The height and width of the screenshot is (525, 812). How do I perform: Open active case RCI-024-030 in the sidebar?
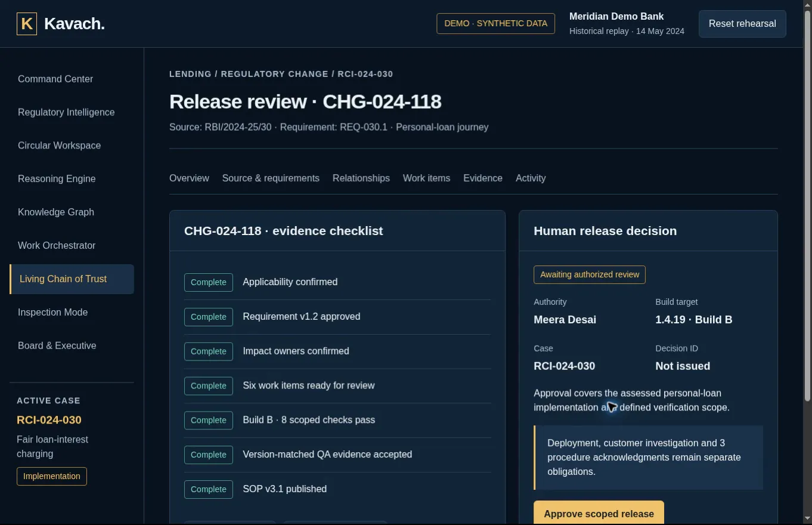pyautogui.click(x=49, y=420)
